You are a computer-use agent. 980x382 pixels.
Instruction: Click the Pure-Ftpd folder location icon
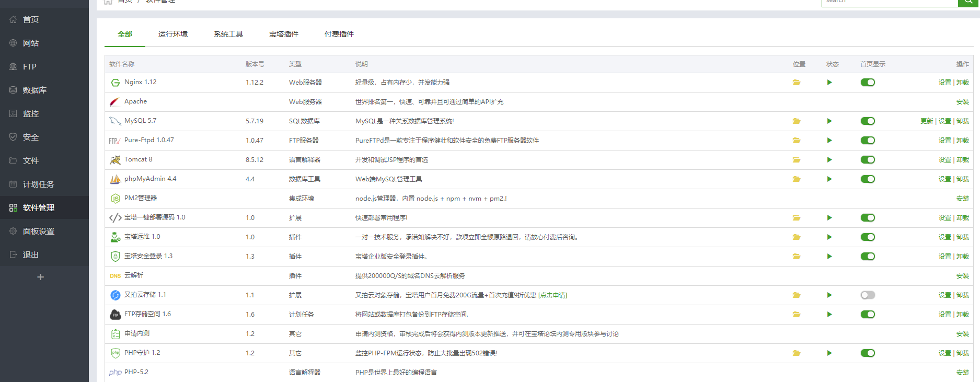tap(796, 141)
